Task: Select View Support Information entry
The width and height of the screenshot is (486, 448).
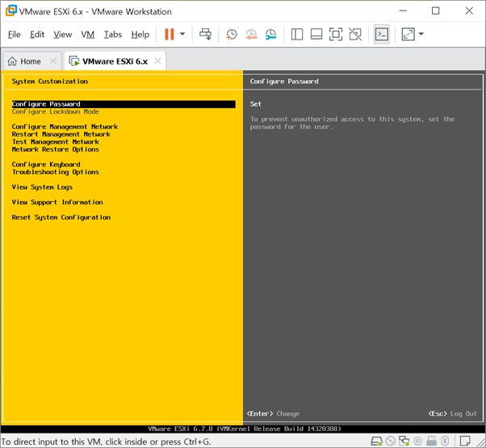Action: click(x=57, y=203)
